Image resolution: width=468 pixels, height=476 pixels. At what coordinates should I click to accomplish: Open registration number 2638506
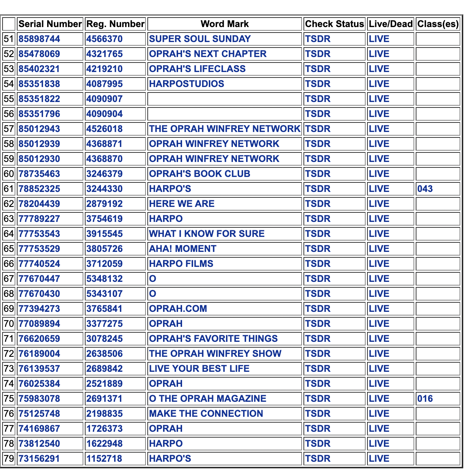(x=105, y=354)
